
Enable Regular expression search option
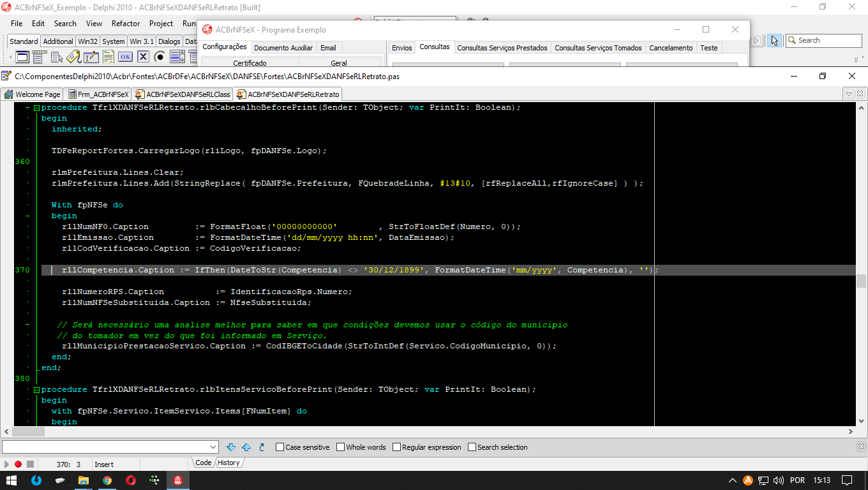point(426,447)
